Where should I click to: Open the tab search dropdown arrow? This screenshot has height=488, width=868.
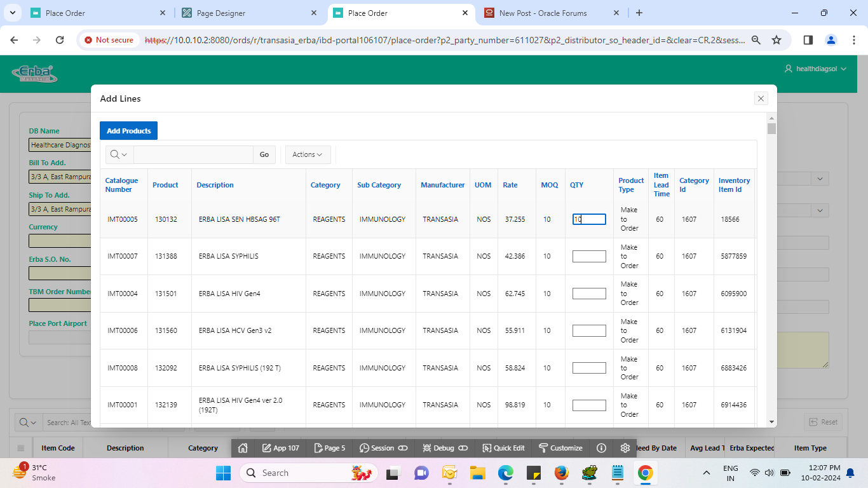12,13
